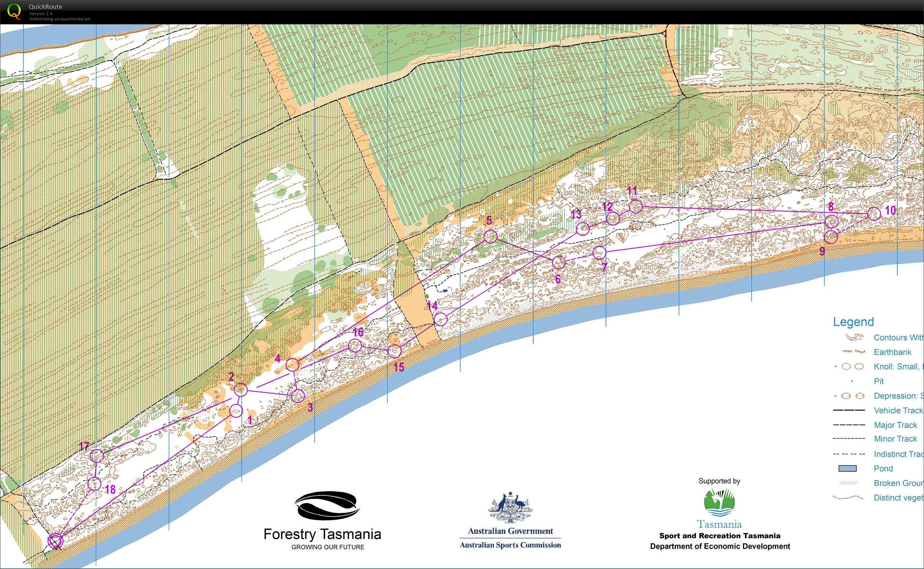
Task: Click the QuickRoute Q logo
Action: pyautogui.click(x=15, y=13)
